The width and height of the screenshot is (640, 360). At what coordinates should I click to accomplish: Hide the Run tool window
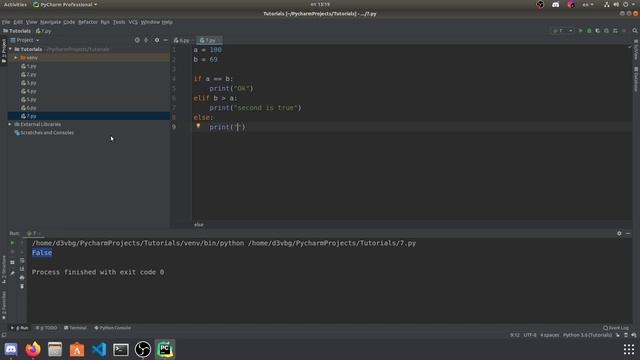[x=628, y=233]
